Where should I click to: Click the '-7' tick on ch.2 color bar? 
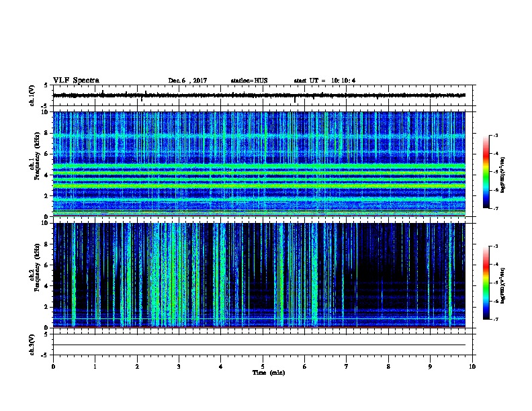click(496, 319)
